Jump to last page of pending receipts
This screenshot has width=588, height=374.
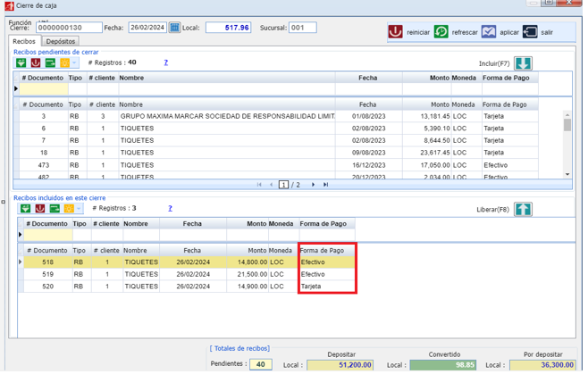click(x=326, y=185)
